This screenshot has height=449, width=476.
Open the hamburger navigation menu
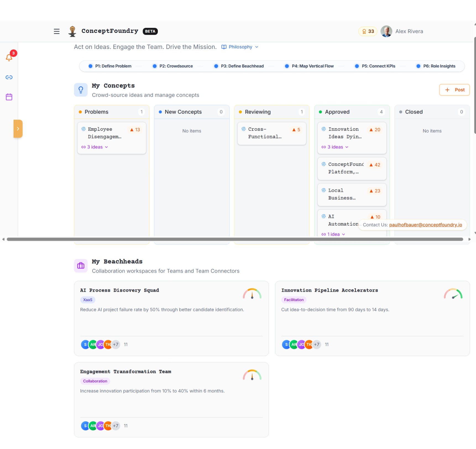[56, 31]
